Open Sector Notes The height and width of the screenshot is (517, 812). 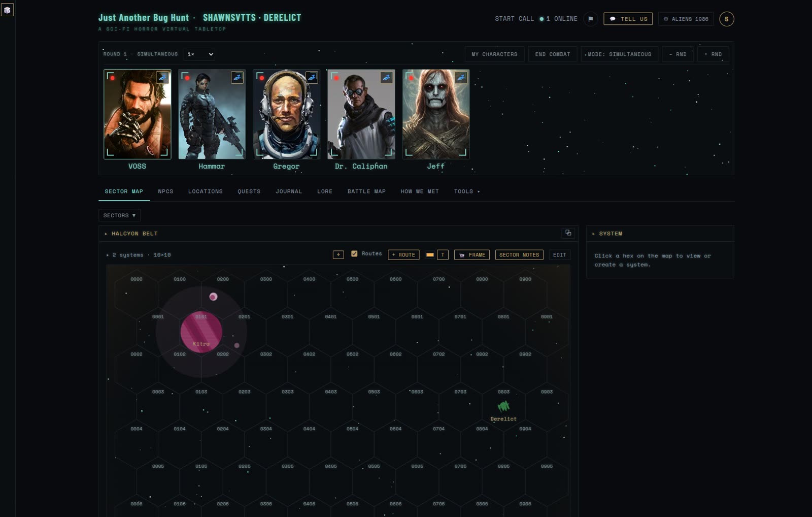(x=519, y=254)
